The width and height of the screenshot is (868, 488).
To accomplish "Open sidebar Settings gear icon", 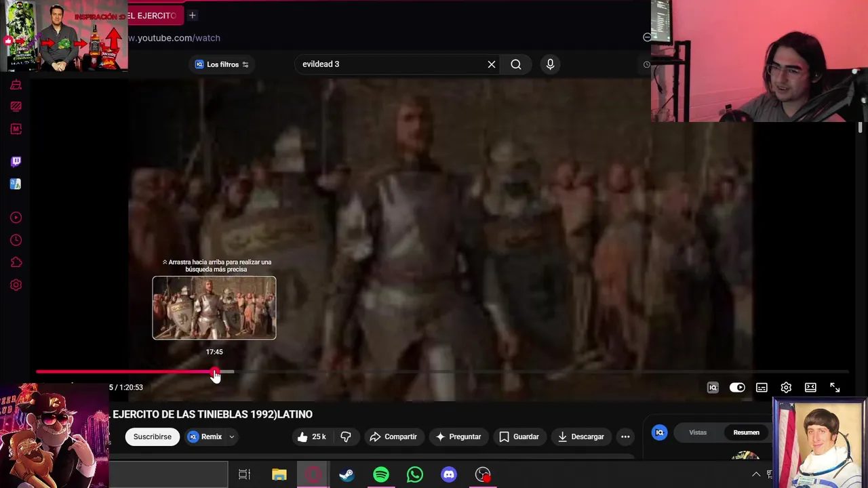I will pos(16,285).
